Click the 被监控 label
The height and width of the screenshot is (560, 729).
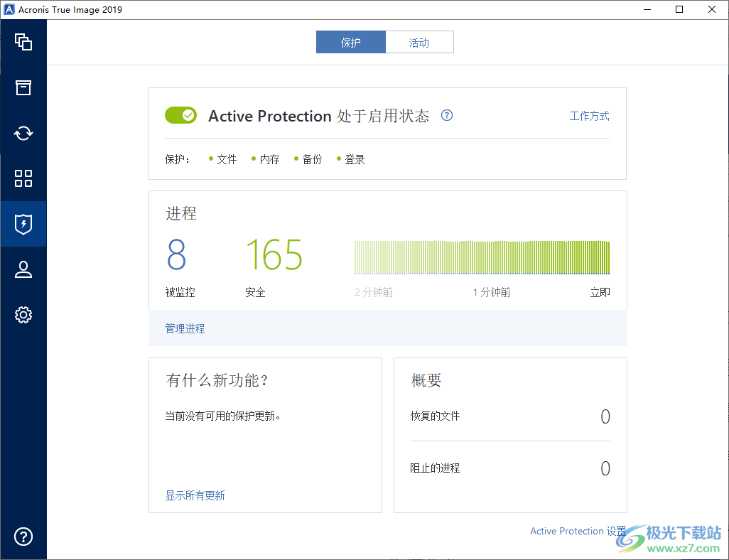180,292
